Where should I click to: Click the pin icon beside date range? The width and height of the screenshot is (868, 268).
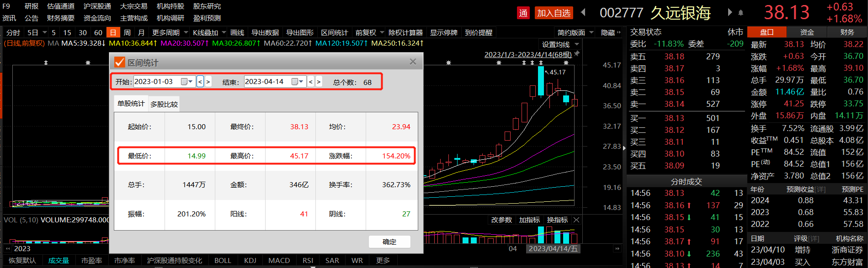[577, 54]
